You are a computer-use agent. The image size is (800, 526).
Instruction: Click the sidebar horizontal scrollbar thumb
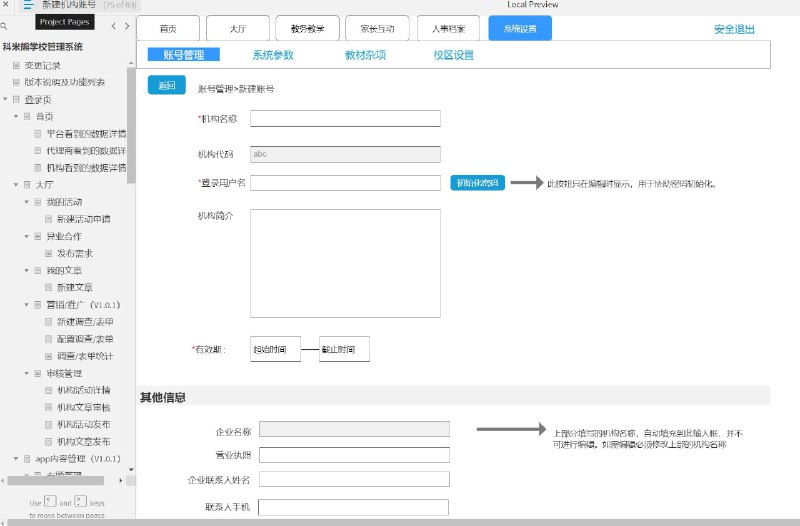point(56,480)
